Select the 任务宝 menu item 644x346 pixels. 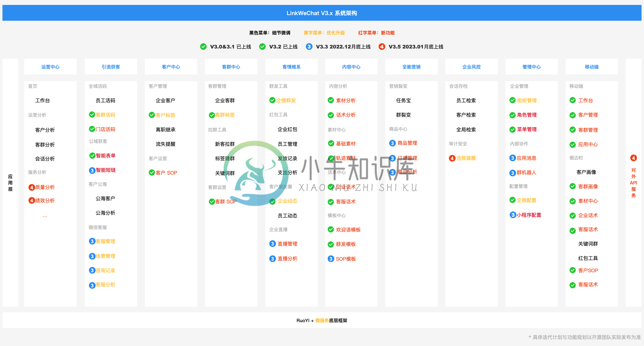404,100
